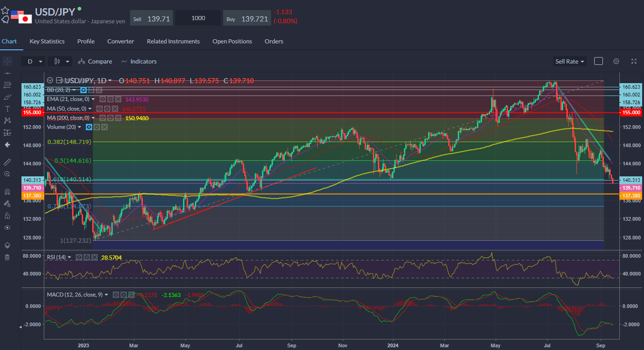This screenshot has height=350, width=644.
Task: Click the zoom-in magnifier tool
Action: (x=7, y=174)
